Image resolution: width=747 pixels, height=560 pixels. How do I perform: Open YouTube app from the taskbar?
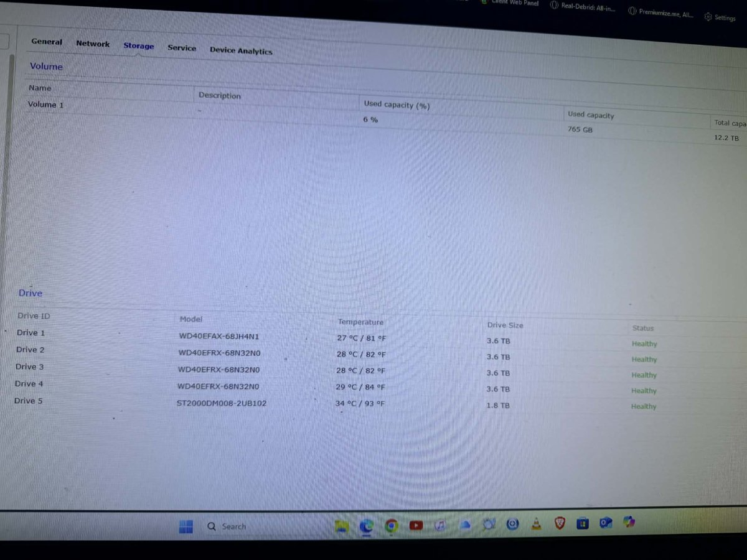click(416, 526)
